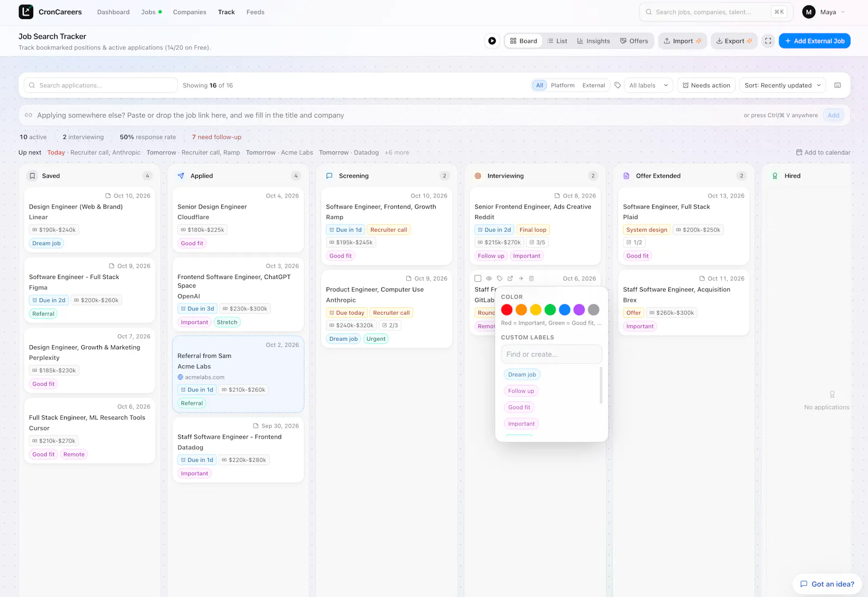
Task: Click the Import button
Action: (x=682, y=41)
